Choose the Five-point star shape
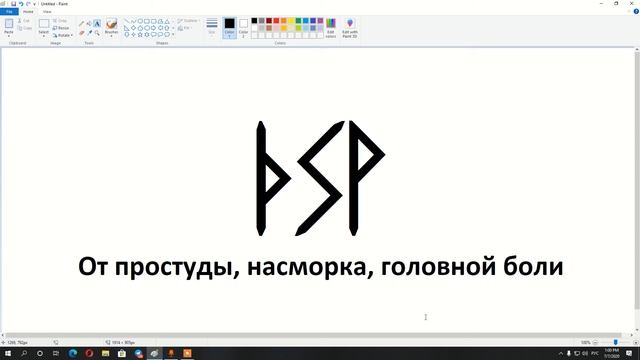The width and height of the screenshot is (640, 360). pos(140,35)
